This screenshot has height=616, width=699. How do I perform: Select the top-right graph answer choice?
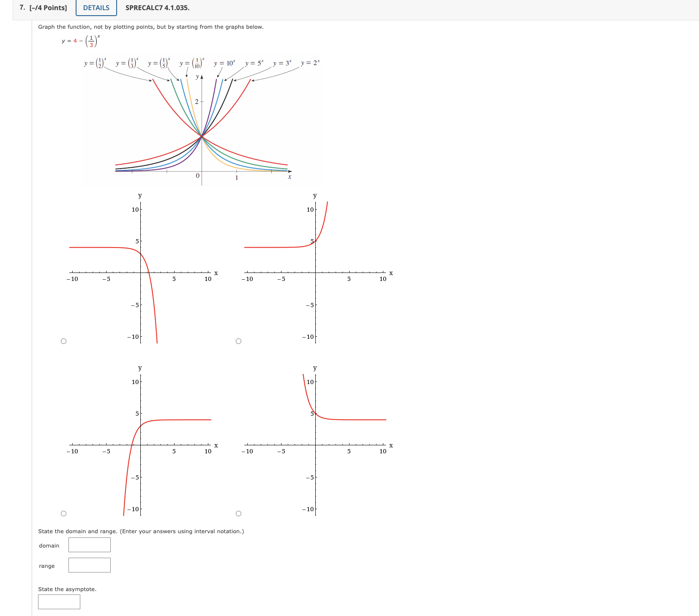(239, 341)
